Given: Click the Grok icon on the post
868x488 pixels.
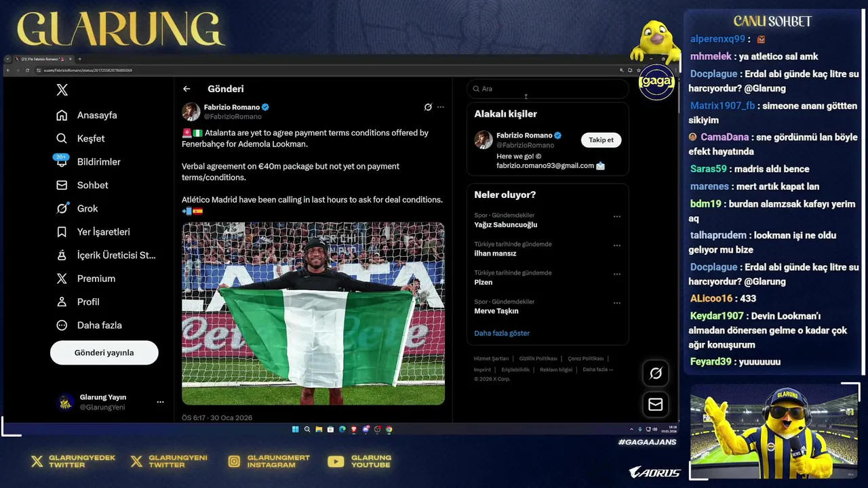Looking at the screenshot, I should point(428,107).
